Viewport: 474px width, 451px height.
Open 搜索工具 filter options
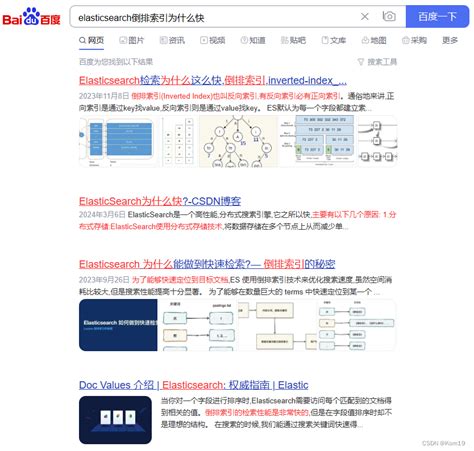click(377, 62)
